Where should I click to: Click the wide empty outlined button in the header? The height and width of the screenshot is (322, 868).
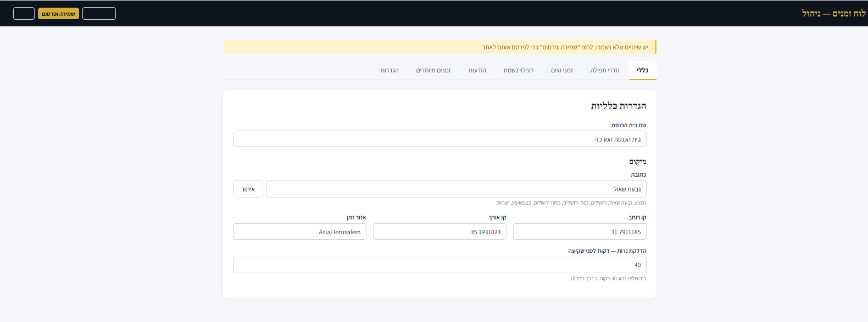point(99,14)
